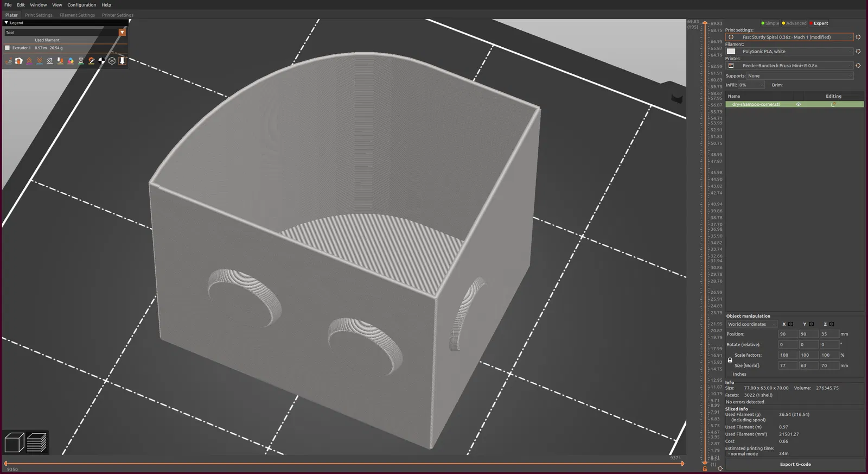Open the File menu

8,5
